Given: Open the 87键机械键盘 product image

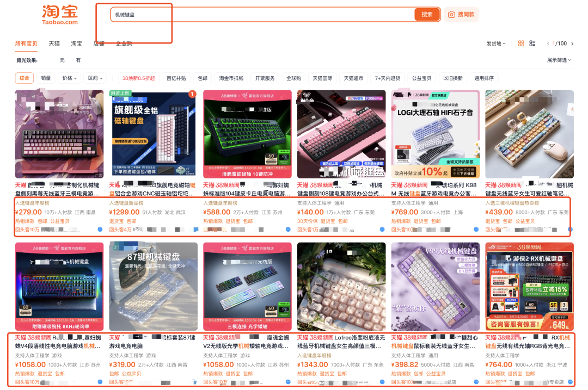Looking at the screenshot, I should [153, 287].
